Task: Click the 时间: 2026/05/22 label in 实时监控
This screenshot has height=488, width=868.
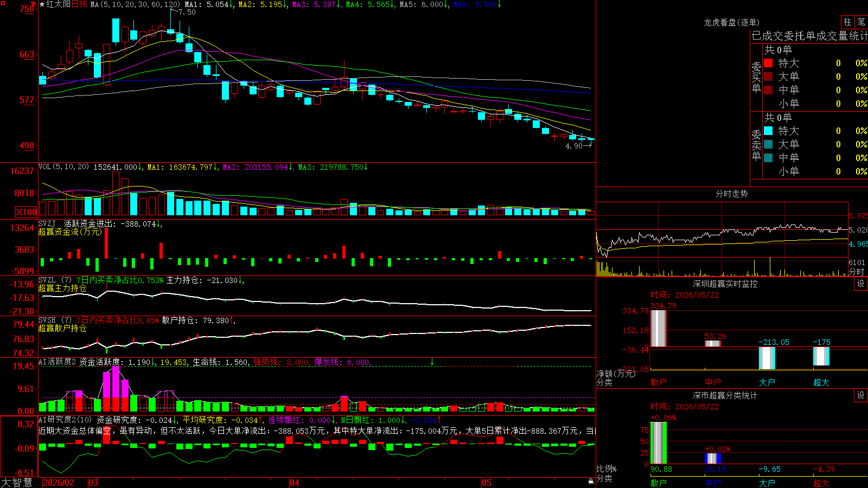Action: (685, 295)
